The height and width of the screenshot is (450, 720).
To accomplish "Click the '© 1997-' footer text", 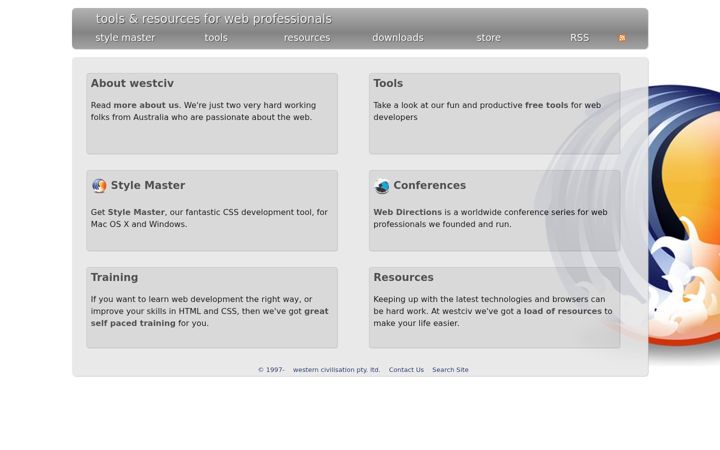I will coord(271,370).
